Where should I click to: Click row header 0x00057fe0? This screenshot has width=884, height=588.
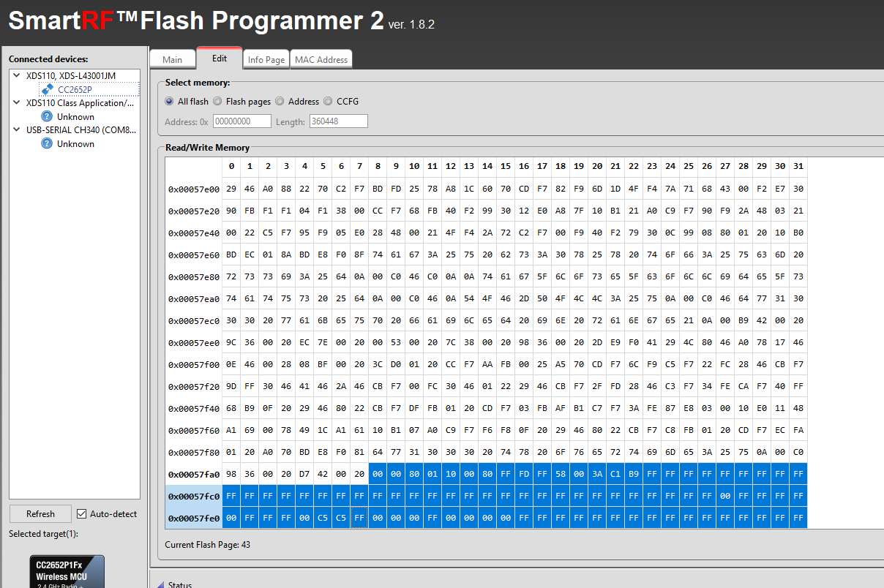tap(194, 518)
